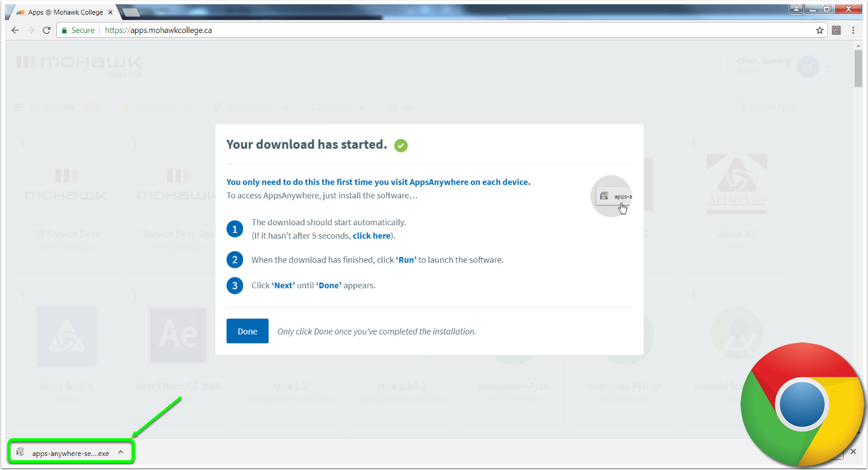Close the downloads bar with the X

853,452
